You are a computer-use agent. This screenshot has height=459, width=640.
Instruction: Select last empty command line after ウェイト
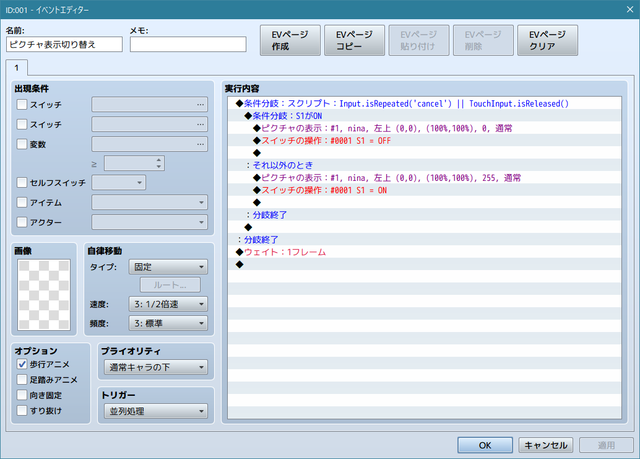(424, 264)
